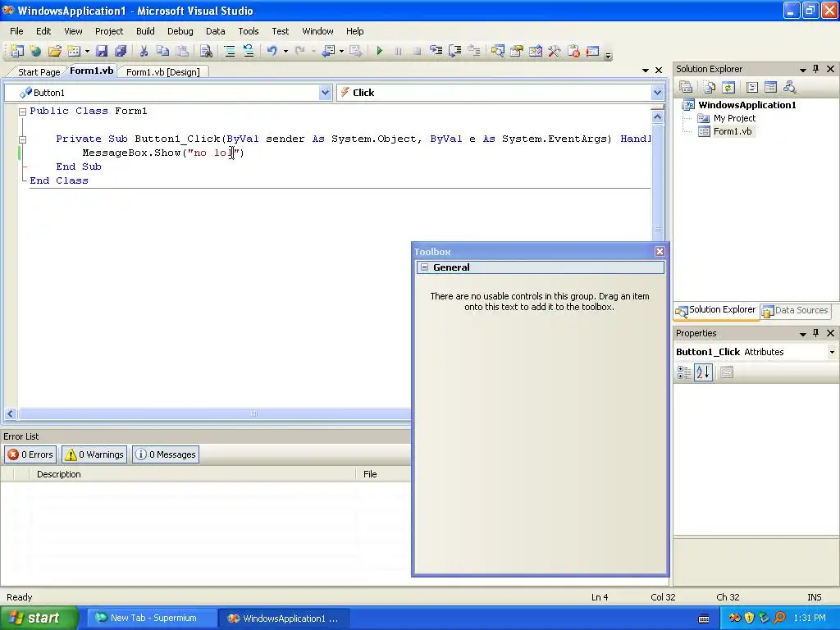The height and width of the screenshot is (630, 840).
Task: Click the WindowsApplication1 taskbar button
Action: pos(284,618)
